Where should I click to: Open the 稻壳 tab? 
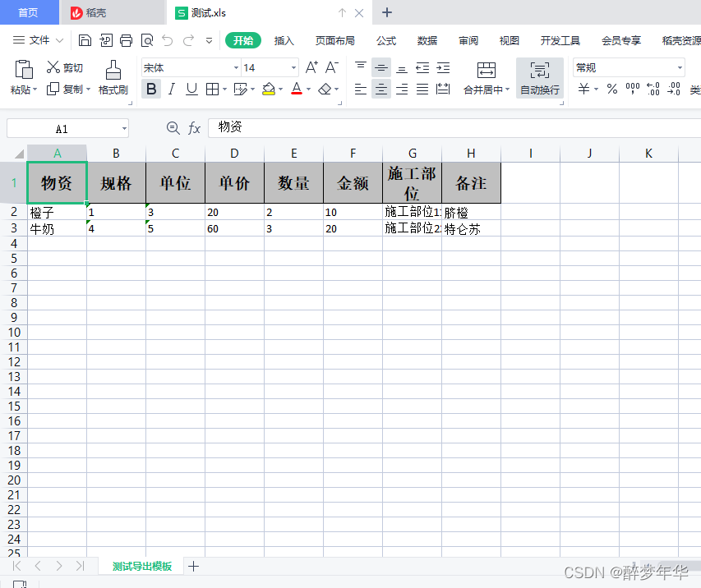113,12
